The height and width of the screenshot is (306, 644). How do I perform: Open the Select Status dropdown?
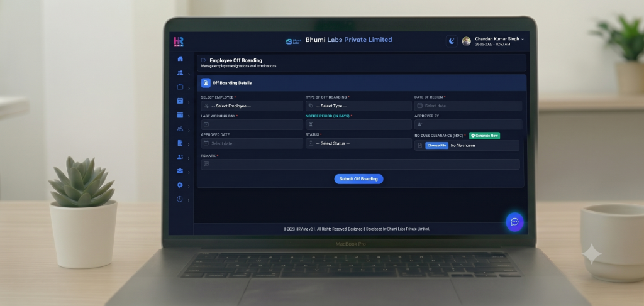pyautogui.click(x=358, y=143)
